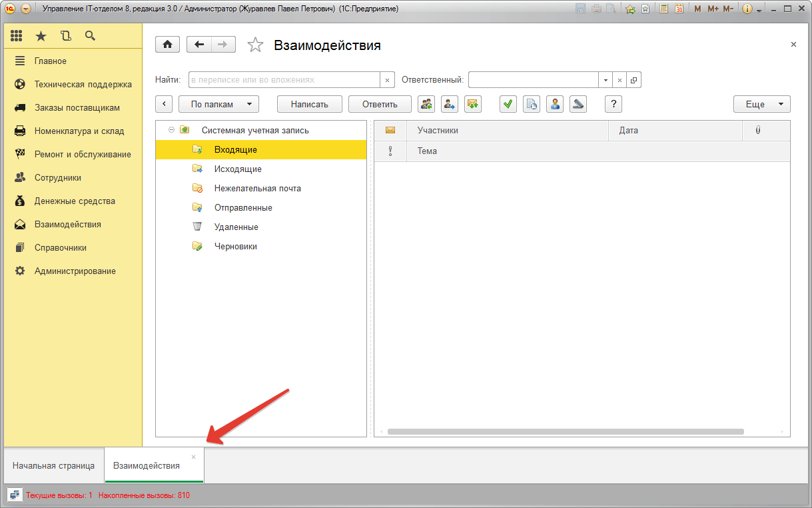This screenshot has height=508, width=812.
Task: Switch to the Начальная страница tab
Action: tap(53, 465)
